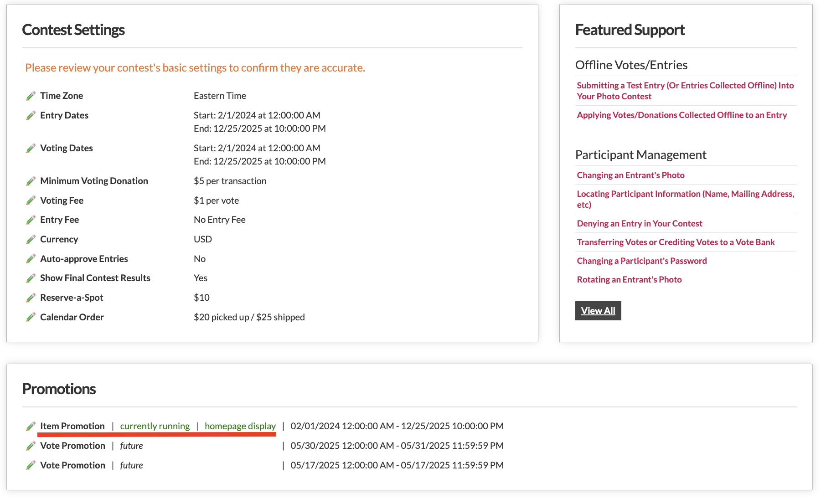
Task: Open 'Rotating an Entrant's Photo' help link
Action: [629, 279]
